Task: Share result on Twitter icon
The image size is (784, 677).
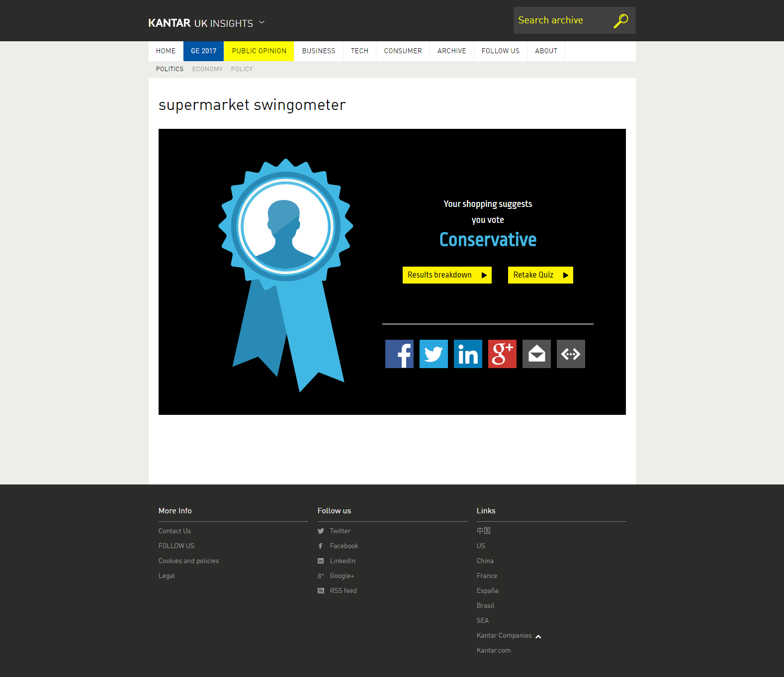Action: [434, 354]
